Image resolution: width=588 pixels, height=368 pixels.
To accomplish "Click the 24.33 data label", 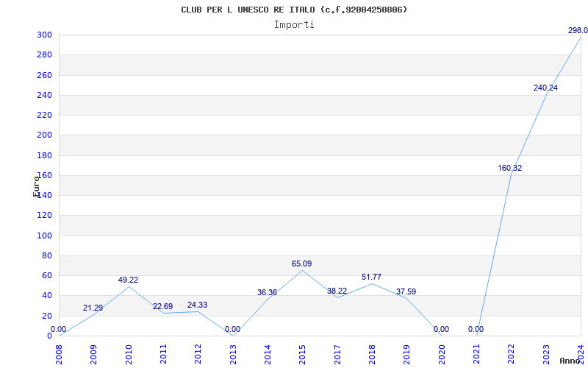I will tap(197, 305).
